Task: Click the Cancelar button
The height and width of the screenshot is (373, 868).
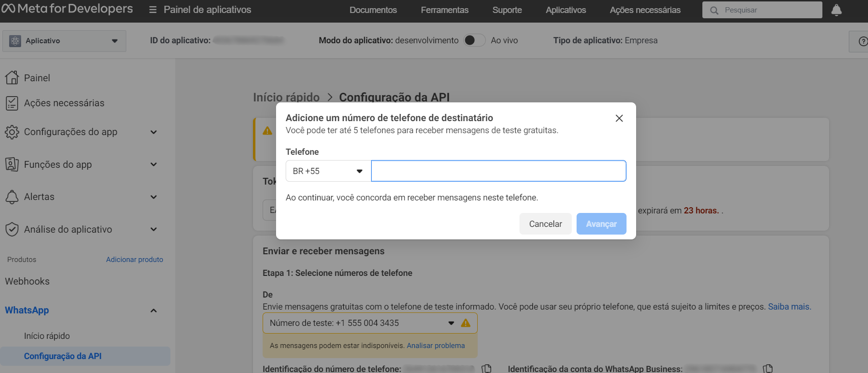Action: (545, 224)
